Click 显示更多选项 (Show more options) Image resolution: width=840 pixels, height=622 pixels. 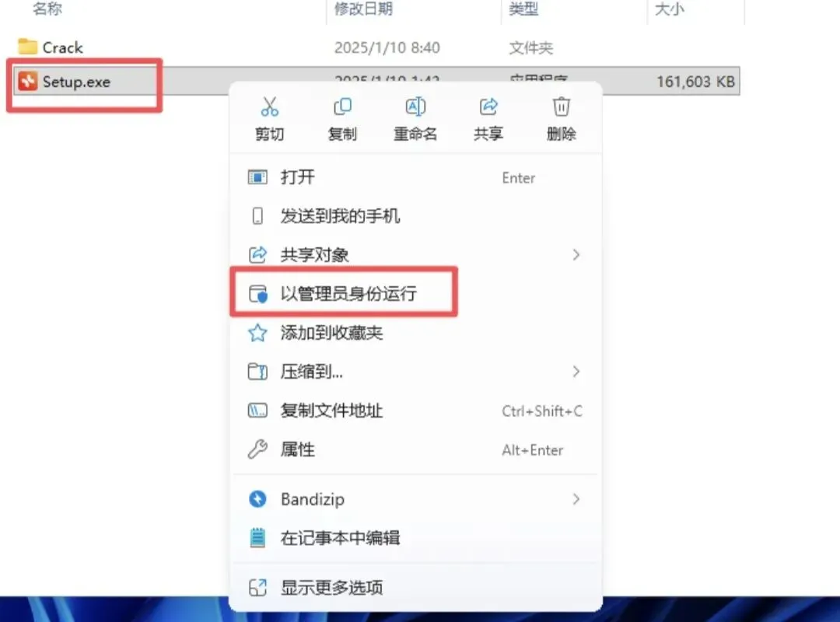pos(415,588)
